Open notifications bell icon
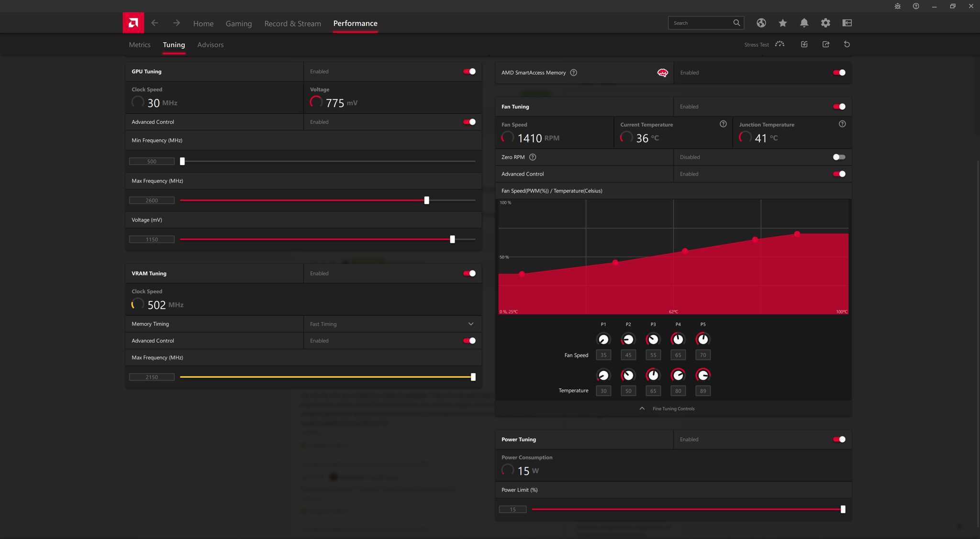 pyautogui.click(x=804, y=23)
